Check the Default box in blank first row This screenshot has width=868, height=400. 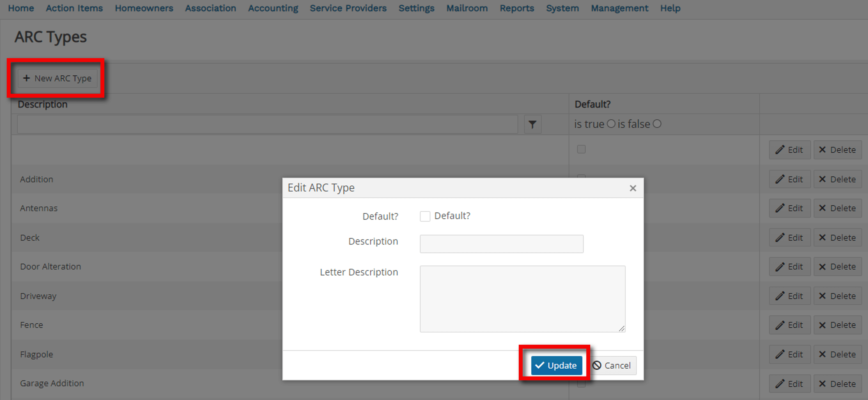click(x=581, y=149)
